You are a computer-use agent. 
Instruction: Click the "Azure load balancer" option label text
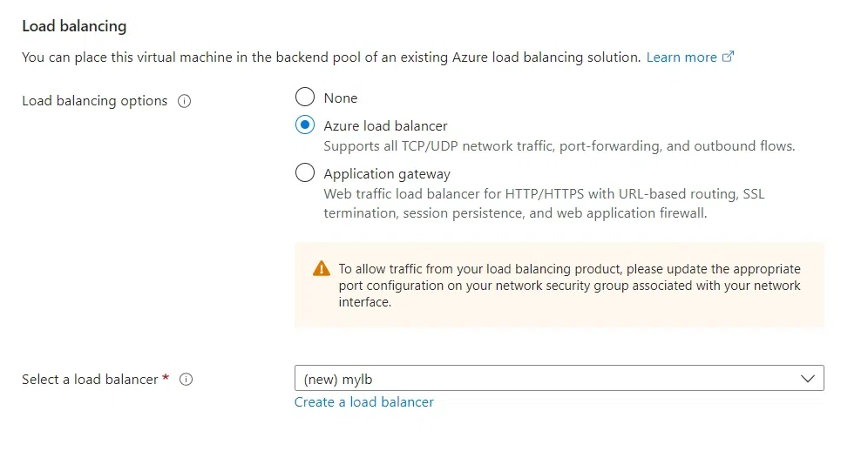385,126
